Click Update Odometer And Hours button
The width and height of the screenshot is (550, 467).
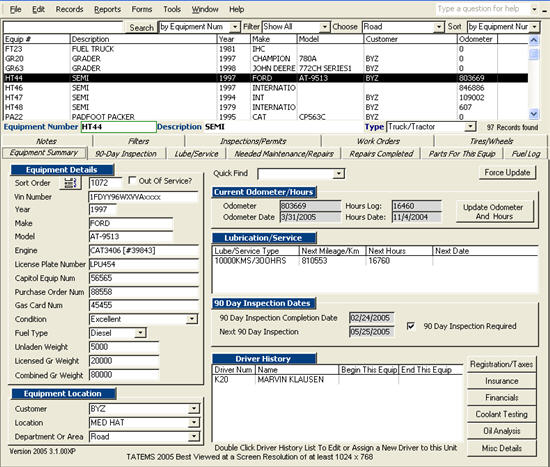[x=494, y=212]
